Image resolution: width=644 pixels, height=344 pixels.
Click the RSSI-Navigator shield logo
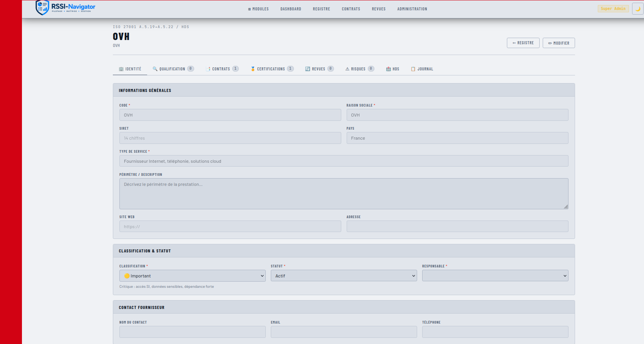(x=42, y=8)
